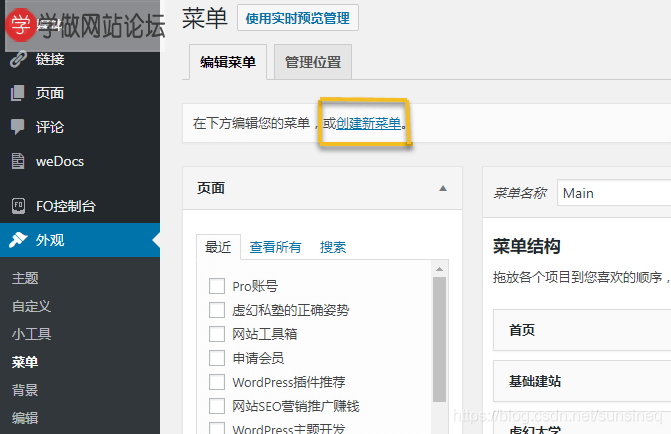The height and width of the screenshot is (434, 671).
Task: Click the link chain icon in sidebar
Action: coord(17,59)
